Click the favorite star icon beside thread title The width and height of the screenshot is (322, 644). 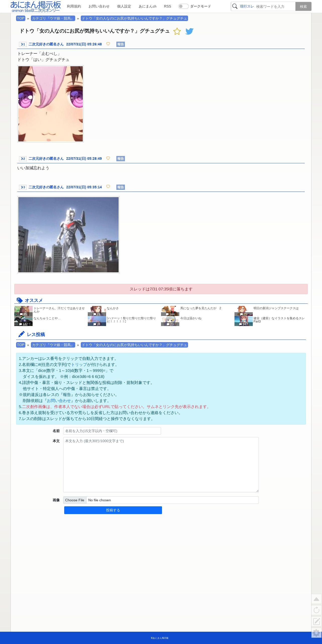pos(177,31)
